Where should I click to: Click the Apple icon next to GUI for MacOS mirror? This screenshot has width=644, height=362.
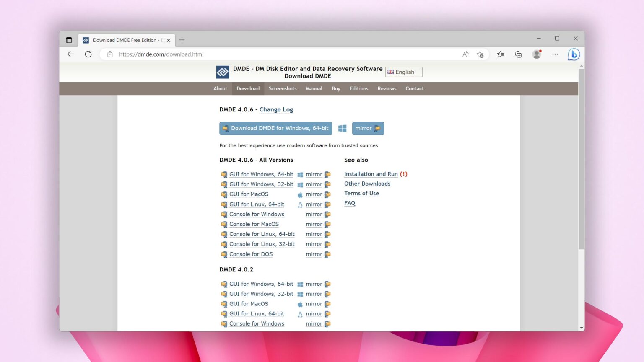[300, 194]
